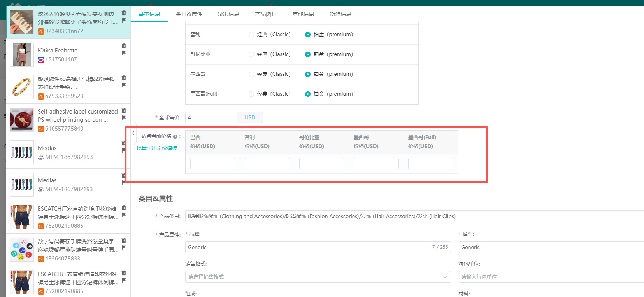Select the 影琪磁性xo bracelet thumbnail
644x297 pixels.
coord(22,87)
